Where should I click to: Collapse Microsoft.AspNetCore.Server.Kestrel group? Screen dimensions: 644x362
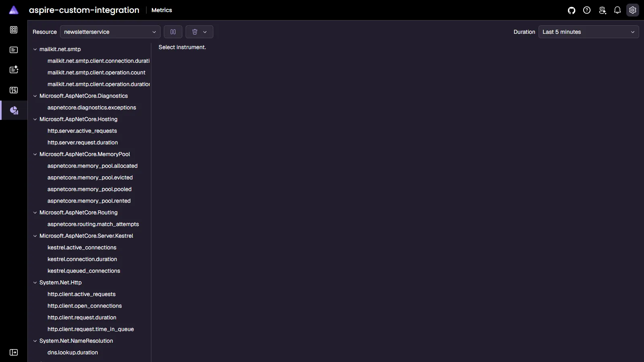click(35, 236)
